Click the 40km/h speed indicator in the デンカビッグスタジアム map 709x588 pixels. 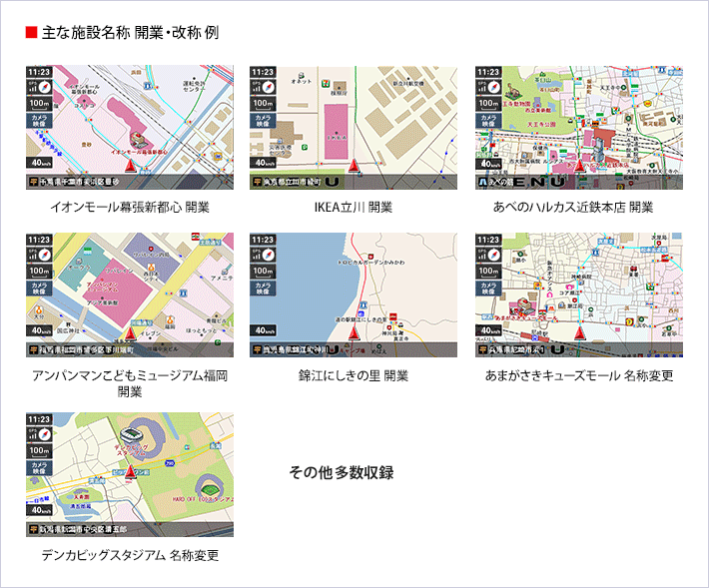click(x=40, y=510)
